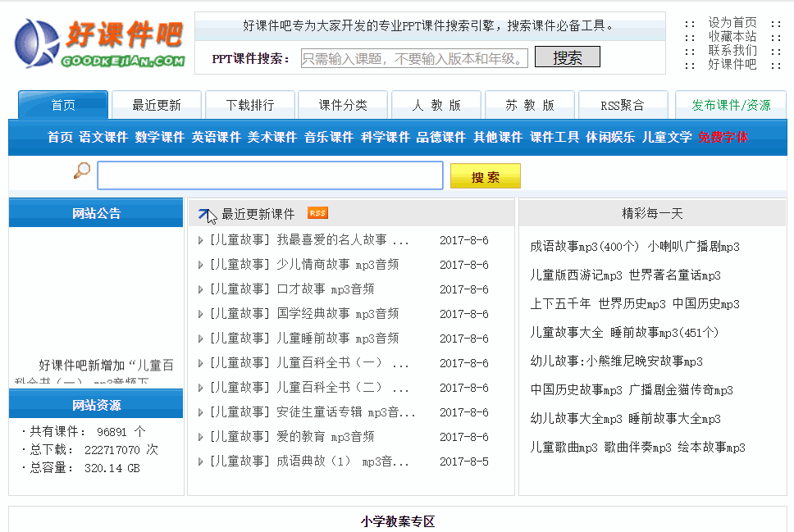Image resolution: width=794 pixels, height=532 pixels.
Task: Click the triangle bullet before 儿童睡前故事
Action: (200, 339)
